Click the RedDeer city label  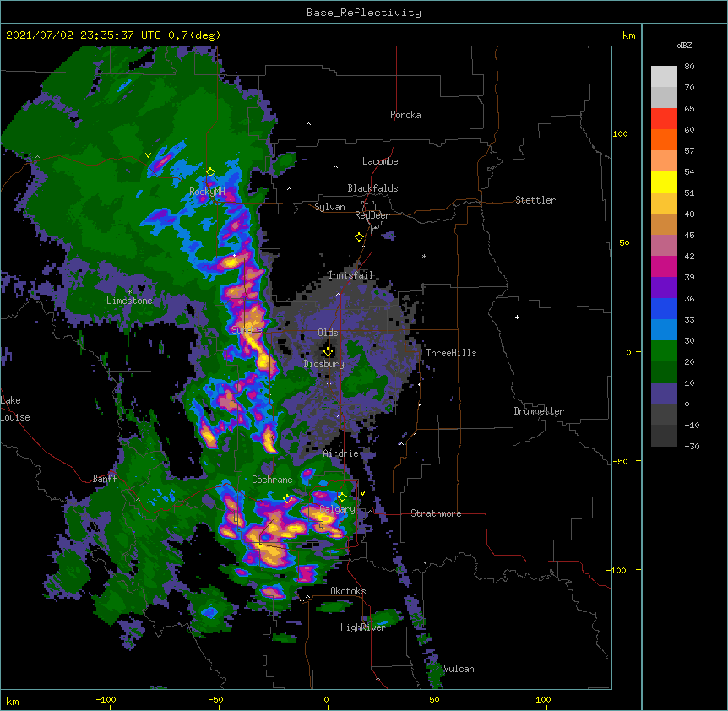[372, 215]
